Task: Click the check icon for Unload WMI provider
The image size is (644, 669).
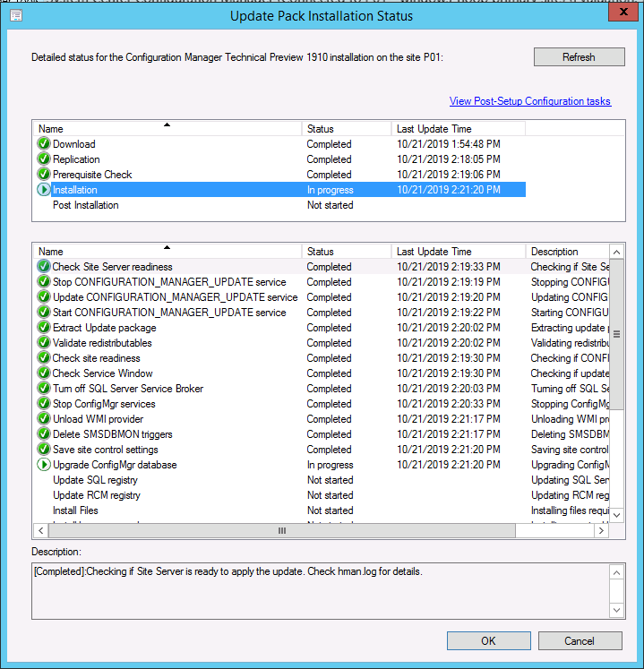Action: (x=44, y=419)
